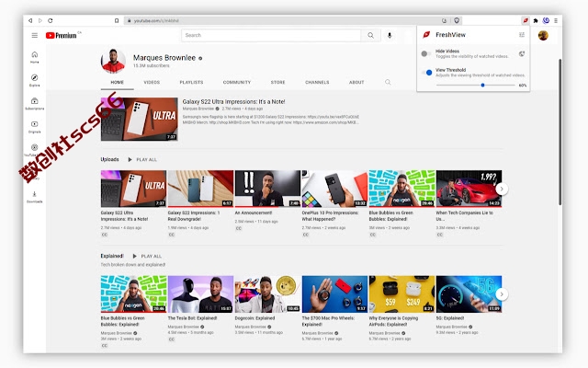The height and width of the screenshot is (368, 588).
Task: Open the Explained section heading link
Action: click(112, 256)
